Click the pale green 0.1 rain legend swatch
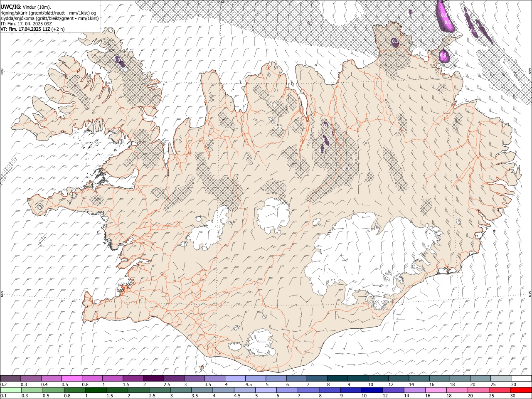The image size is (532, 399). click(x=10, y=390)
